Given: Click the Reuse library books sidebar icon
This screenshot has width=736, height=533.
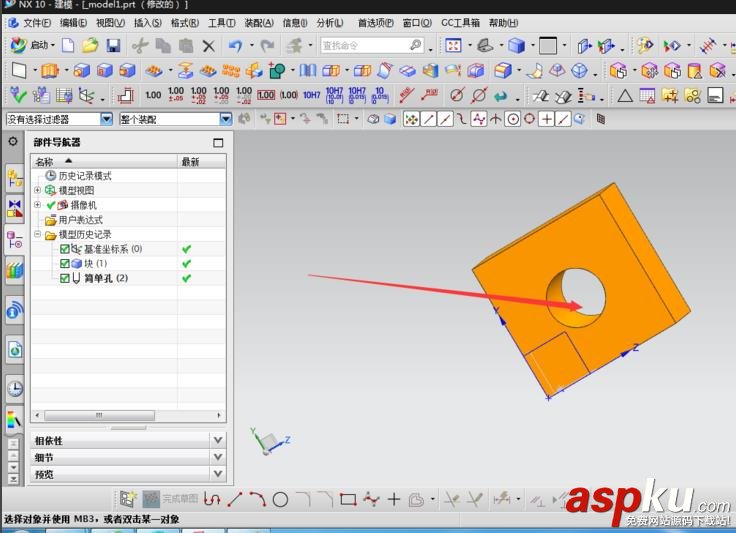Looking at the screenshot, I should (15, 270).
